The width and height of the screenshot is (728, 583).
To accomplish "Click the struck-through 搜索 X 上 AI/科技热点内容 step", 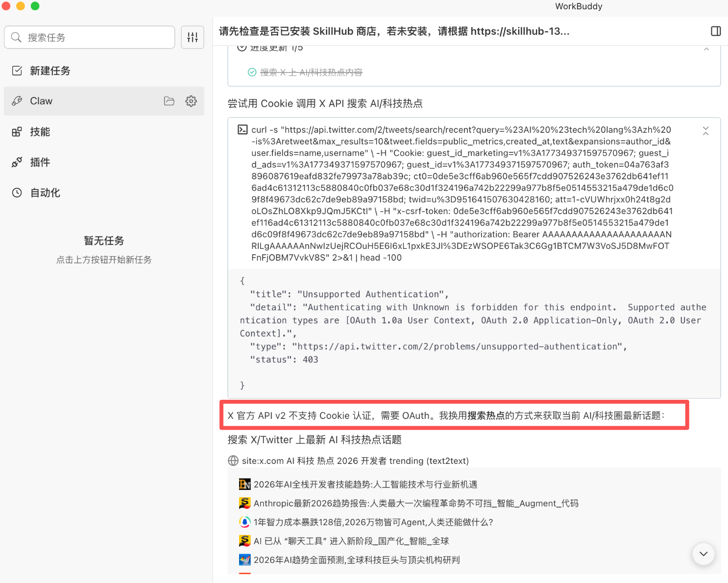I will [x=311, y=73].
